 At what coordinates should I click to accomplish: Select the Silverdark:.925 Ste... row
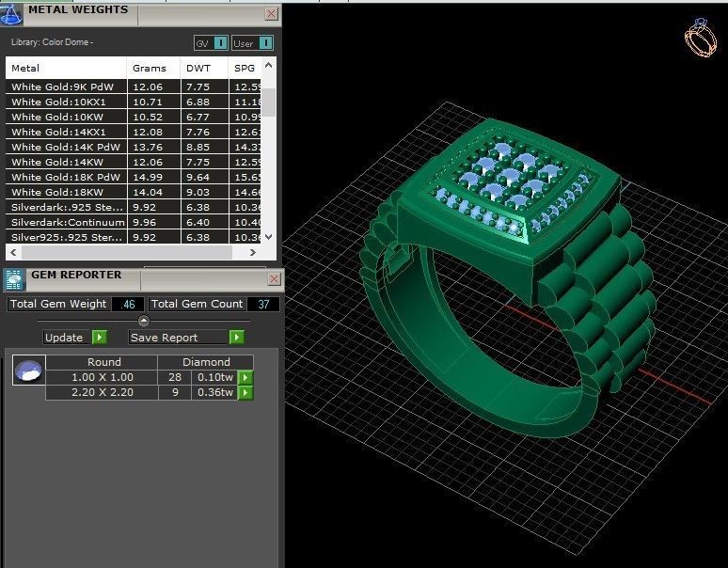click(134, 207)
